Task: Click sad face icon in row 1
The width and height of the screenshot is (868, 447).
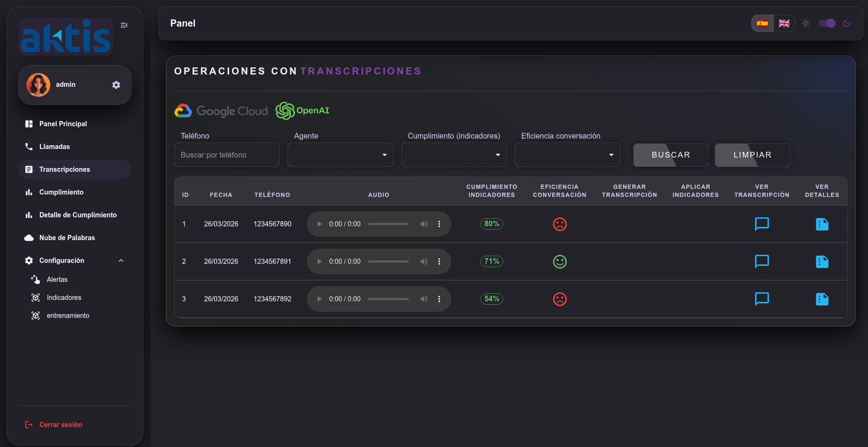Action: [x=560, y=224]
